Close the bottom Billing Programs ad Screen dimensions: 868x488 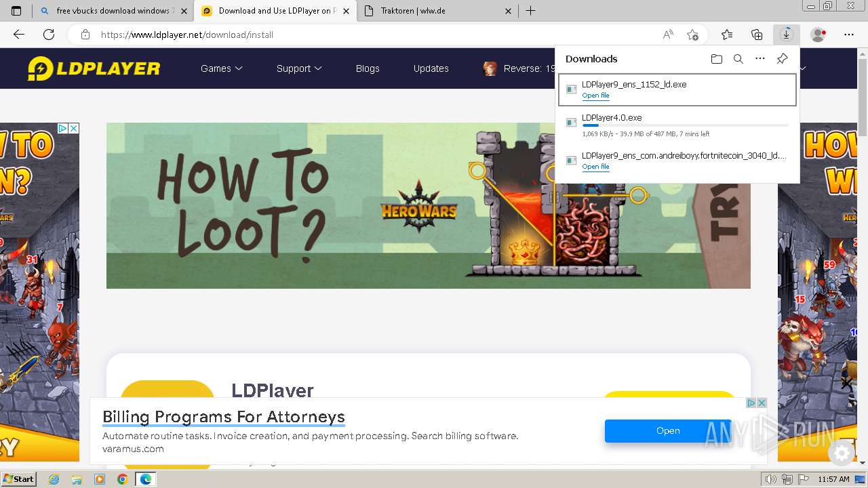(x=762, y=403)
